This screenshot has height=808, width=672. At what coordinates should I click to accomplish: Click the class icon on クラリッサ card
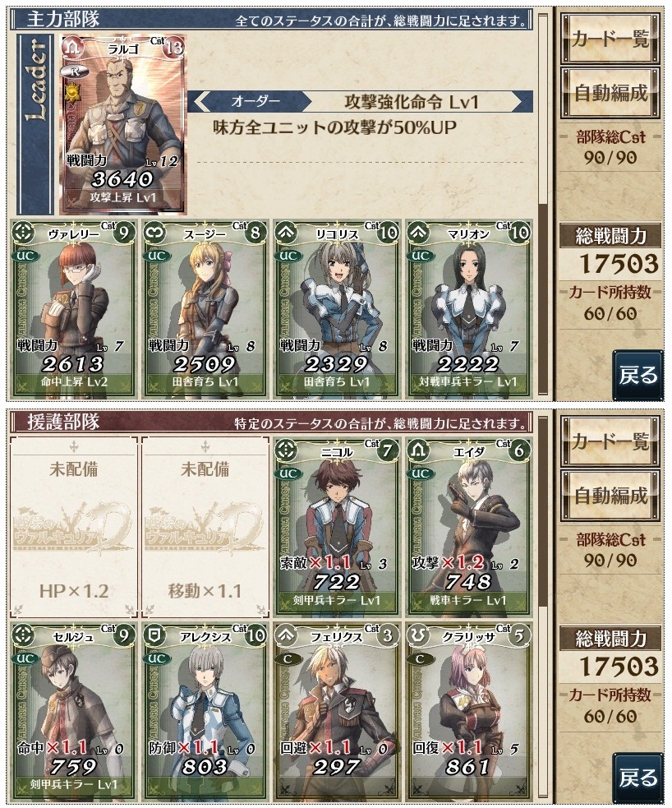(418, 635)
